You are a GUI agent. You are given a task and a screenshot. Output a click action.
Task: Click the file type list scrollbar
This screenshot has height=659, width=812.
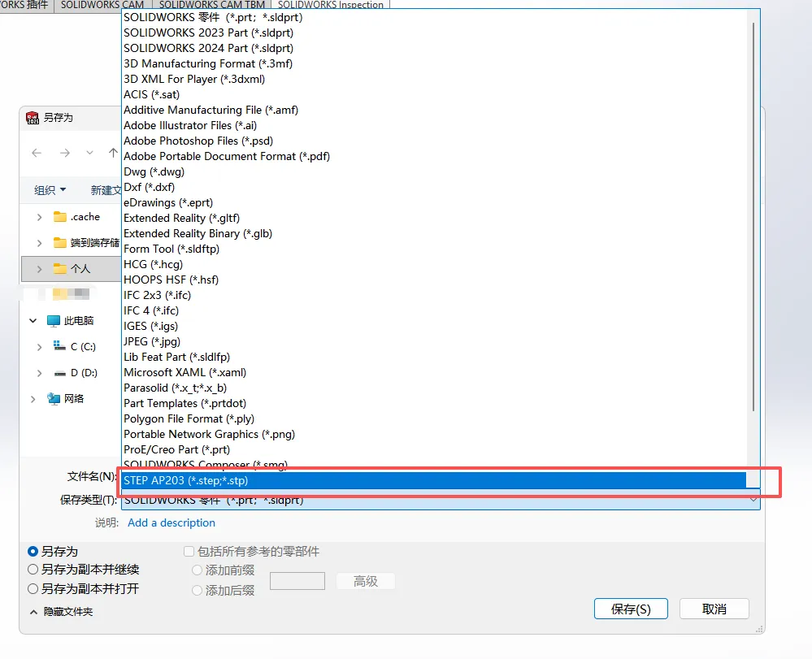753,218
